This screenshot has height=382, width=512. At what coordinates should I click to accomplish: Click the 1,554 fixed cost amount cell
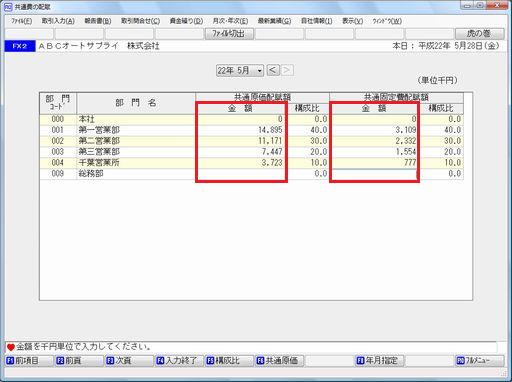374,152
